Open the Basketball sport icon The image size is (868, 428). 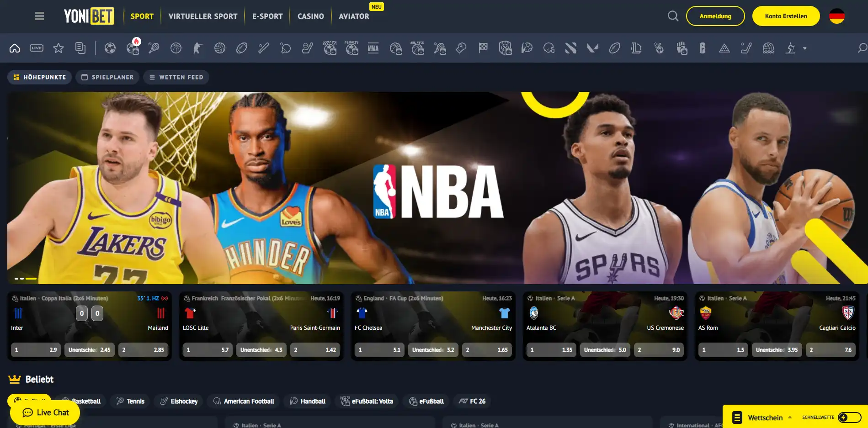176,48
